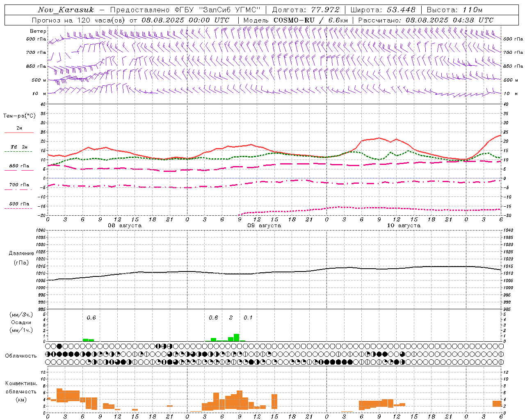The image size is (525, 420).
Task: Click the 10 августа date label
Action: point(404,226)
